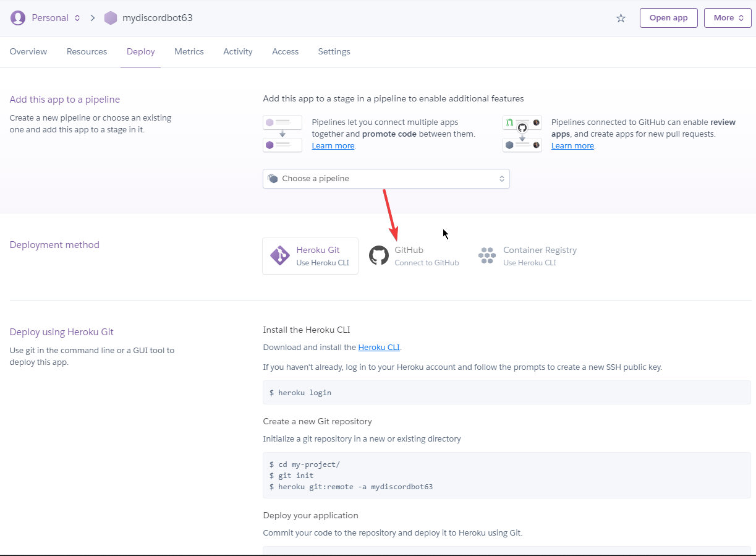
Task: Click the Container Registry hexagons icon
Action: 487,255
